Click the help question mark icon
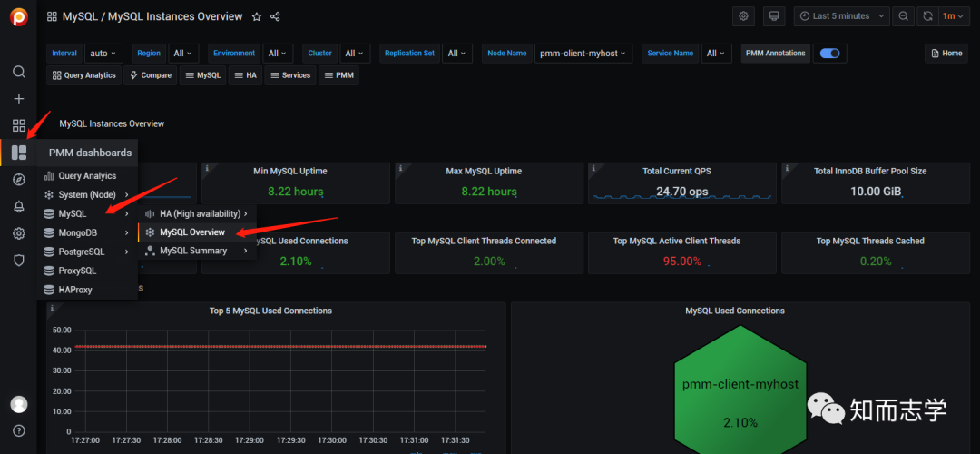 pos(19,431)
